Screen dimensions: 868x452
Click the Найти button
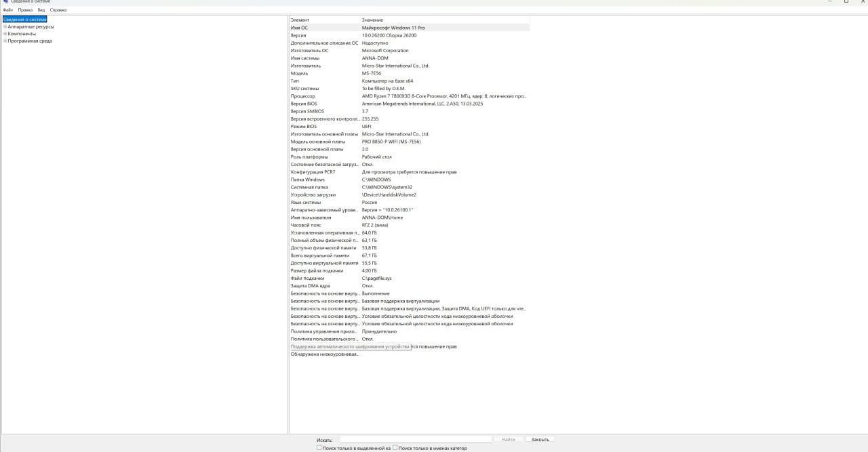(509, 440)
